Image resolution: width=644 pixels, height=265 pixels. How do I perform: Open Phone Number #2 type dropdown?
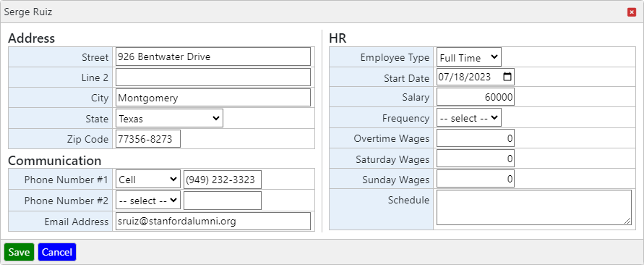(148, 201)
